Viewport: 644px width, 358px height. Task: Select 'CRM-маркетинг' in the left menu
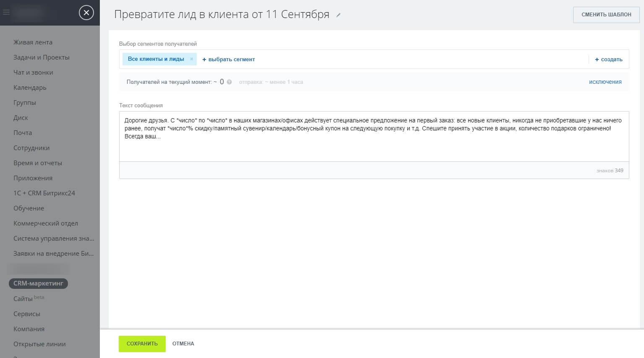(x=38, y=283)
